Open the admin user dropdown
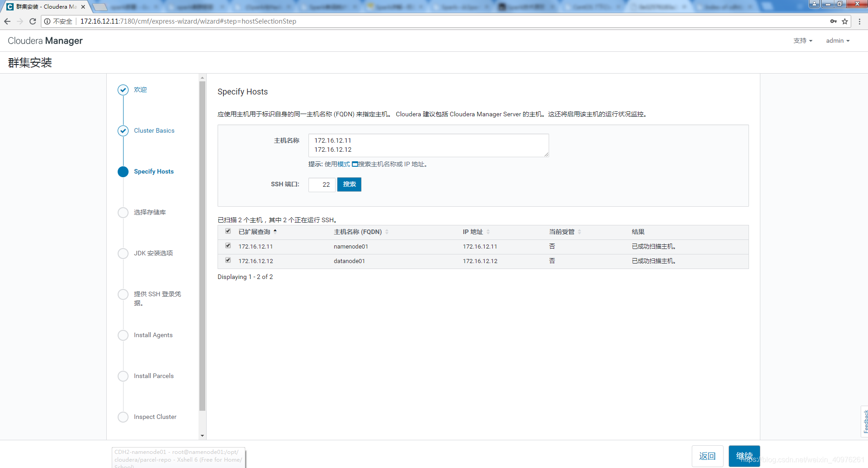 (838, 41)
